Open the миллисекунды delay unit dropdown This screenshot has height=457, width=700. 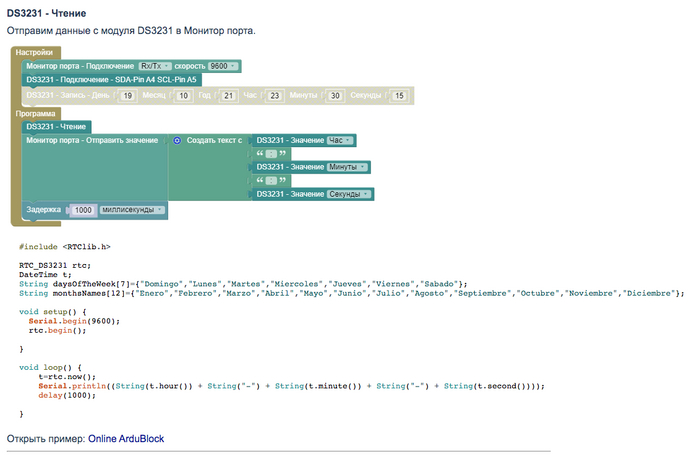point(131,211)
